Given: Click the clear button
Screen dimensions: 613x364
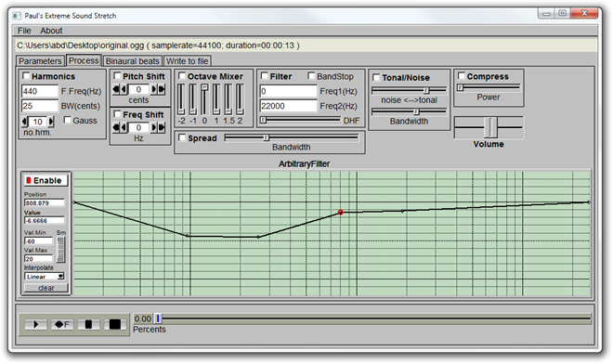Looking at the screenshot, I should [x=46, y=288].
